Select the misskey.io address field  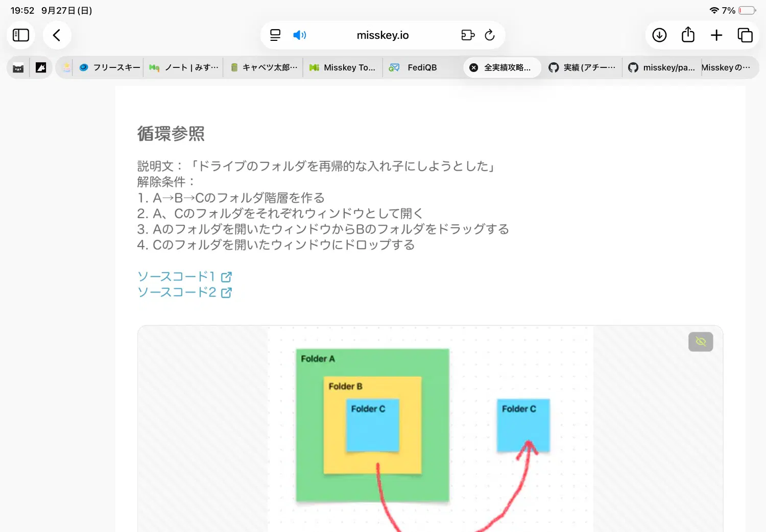pos(382,35)
